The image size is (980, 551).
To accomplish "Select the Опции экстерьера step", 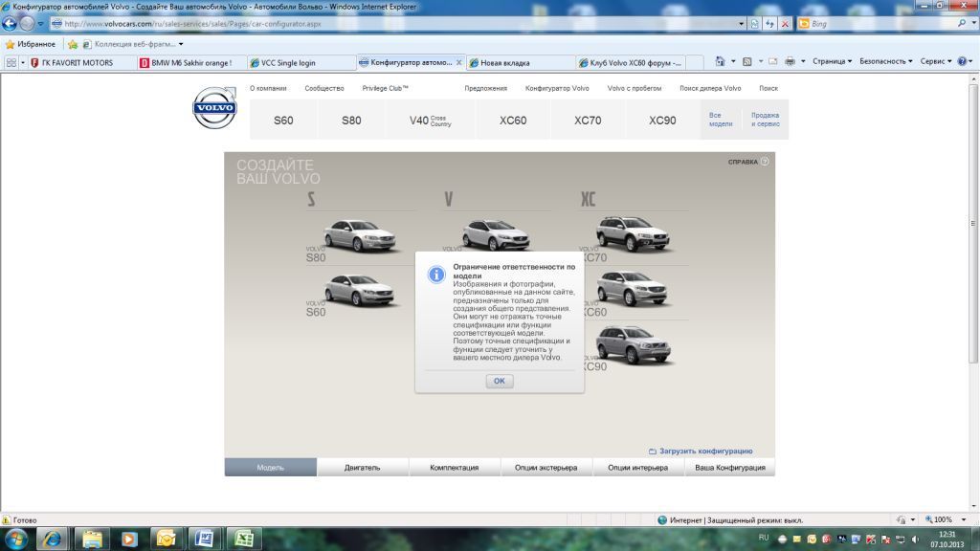I will (546, 467).
